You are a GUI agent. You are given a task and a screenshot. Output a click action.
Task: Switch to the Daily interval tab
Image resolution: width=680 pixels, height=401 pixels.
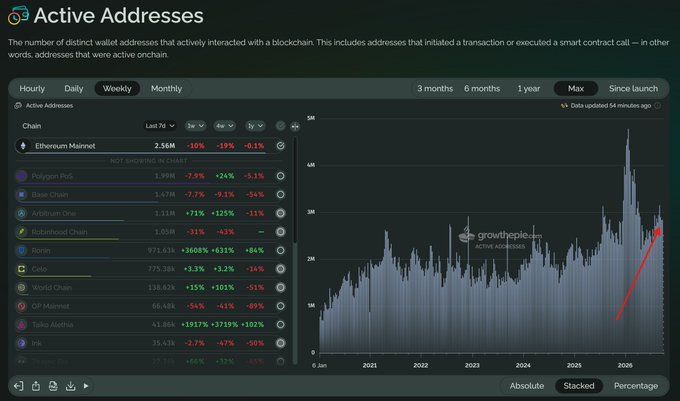[74, 88]
